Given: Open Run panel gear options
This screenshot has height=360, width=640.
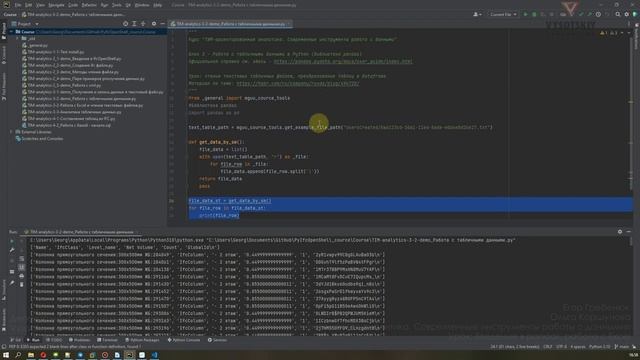Looking at the screenshot, I should (620, 231).
